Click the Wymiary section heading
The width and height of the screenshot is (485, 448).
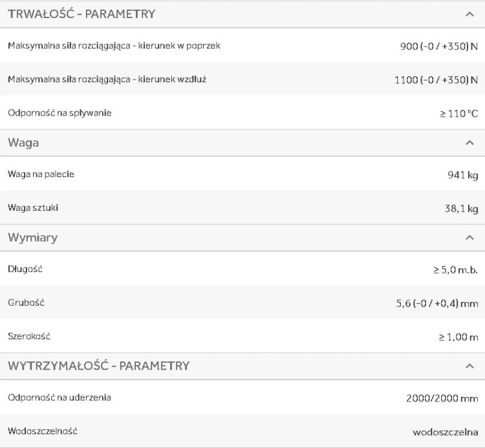tap(33, 238)
